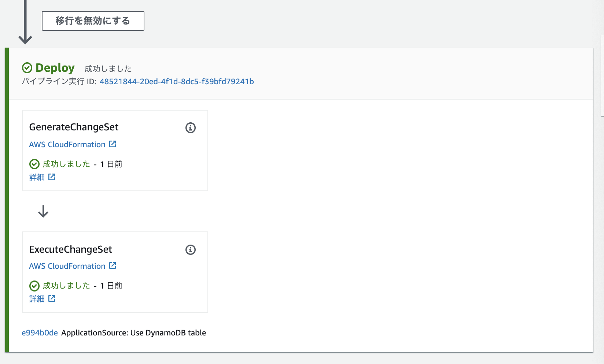Show info for the GenerateChangeSet action
Viewport: 604px width, 364px height.
point(190,128)
